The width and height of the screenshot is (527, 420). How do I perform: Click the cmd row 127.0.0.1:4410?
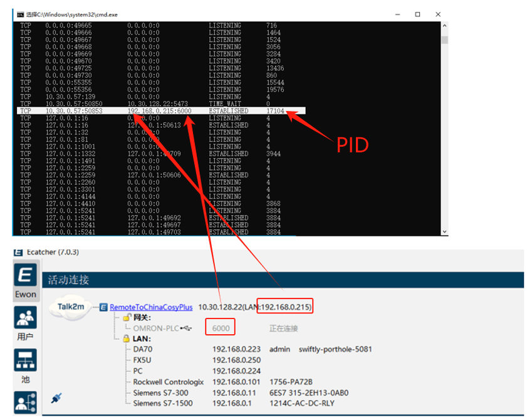[150, 204]
